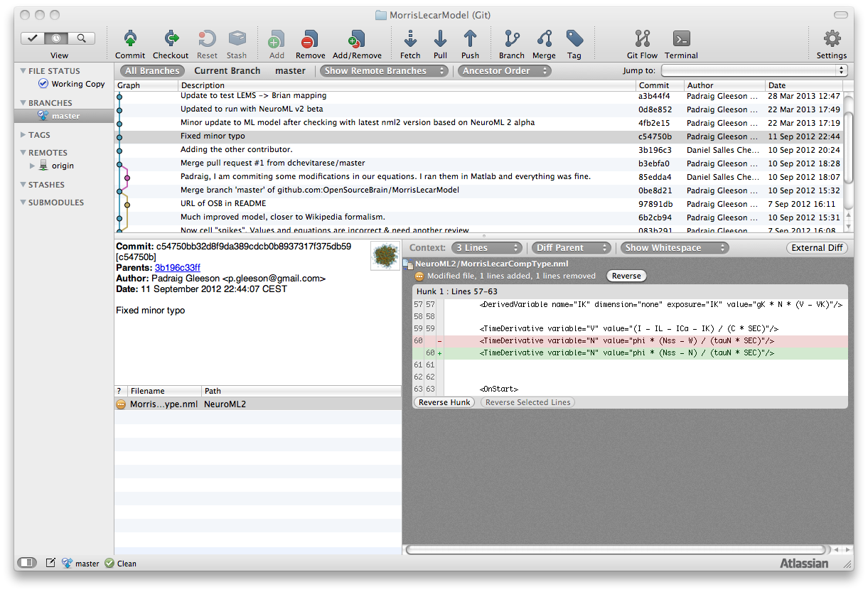Click the Clean status indicator
This screenshot has width=868, height=592.
[120, 564]
